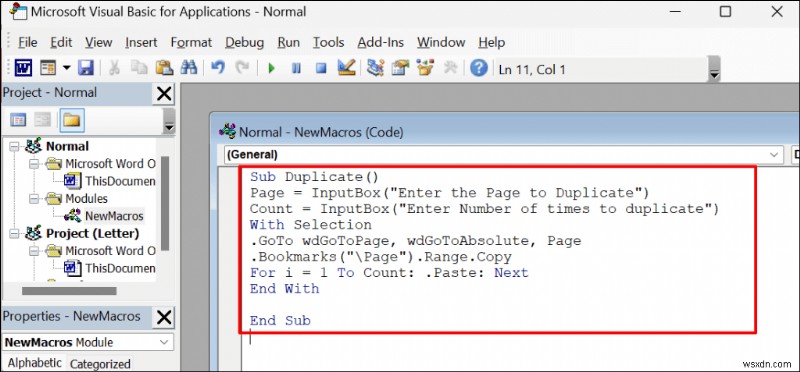Switch to the Alphabetic tab
800x372 pixels.
(34, 363)
